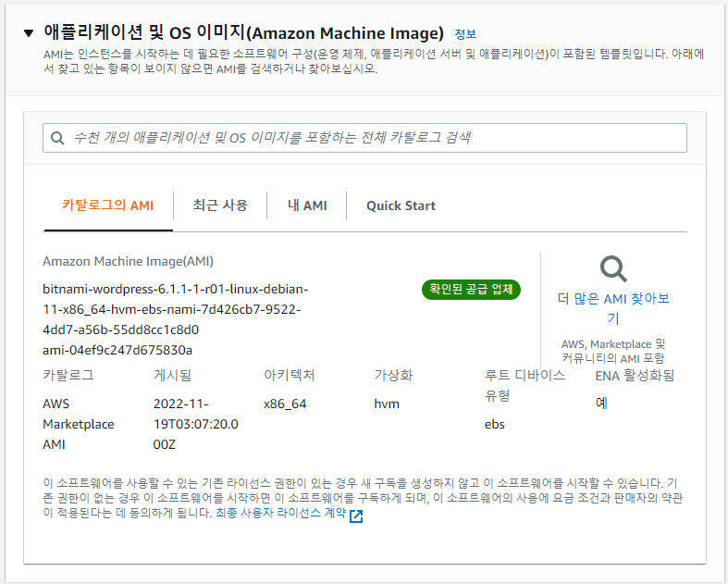Click the x86_64 architecture value
728x584 pixels.
285,404
